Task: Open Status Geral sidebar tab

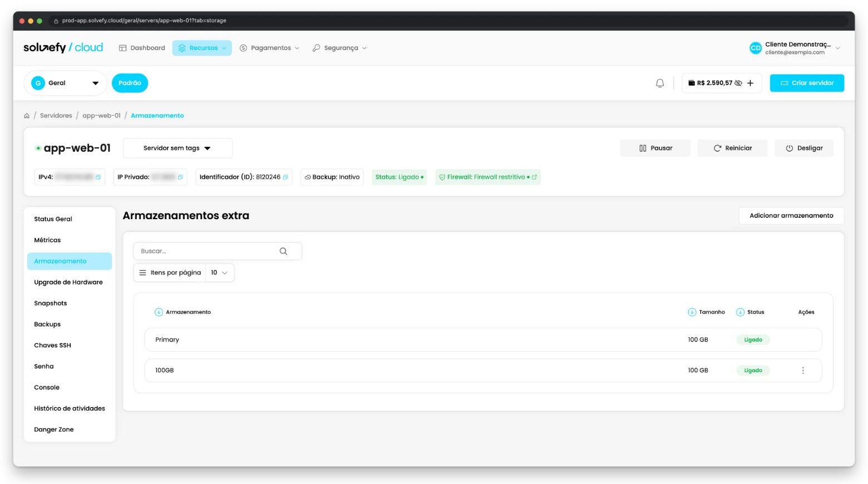Action: click(70, 219)
